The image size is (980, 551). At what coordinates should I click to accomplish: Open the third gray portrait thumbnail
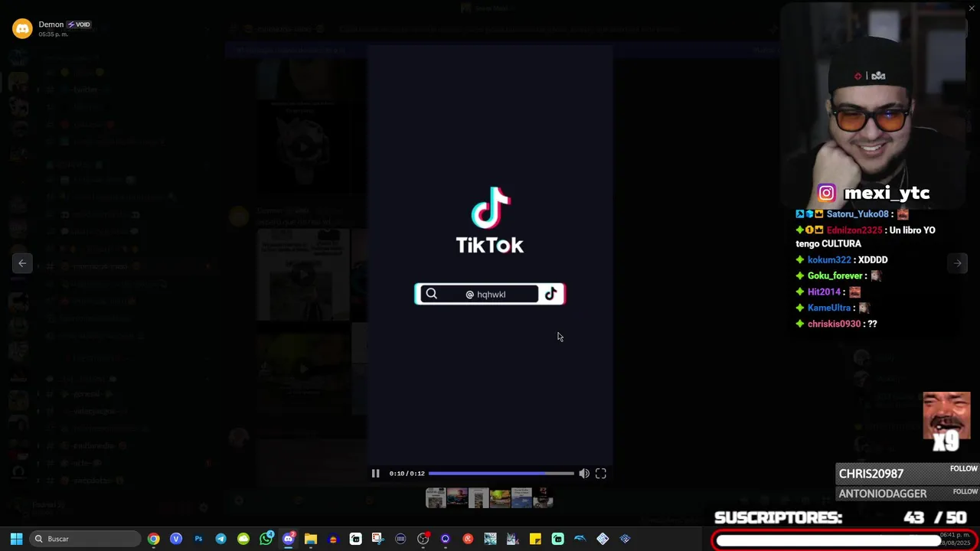point(479,498)
